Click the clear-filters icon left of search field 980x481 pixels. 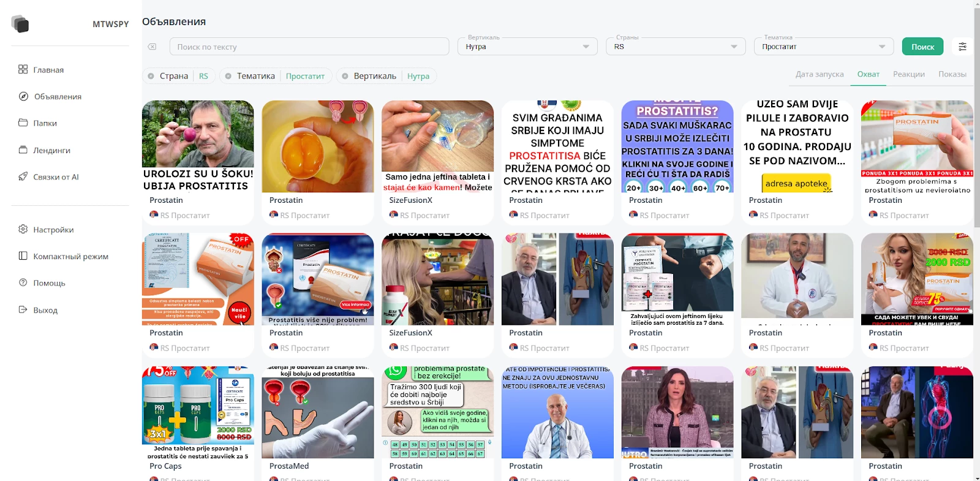(x=152, y=47)
